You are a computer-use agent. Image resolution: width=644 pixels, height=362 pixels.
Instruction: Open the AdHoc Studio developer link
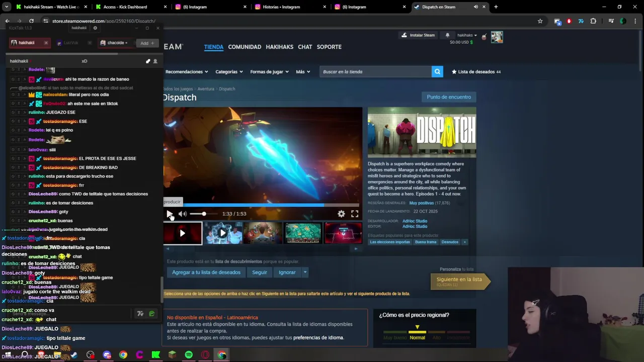point(415,221)
